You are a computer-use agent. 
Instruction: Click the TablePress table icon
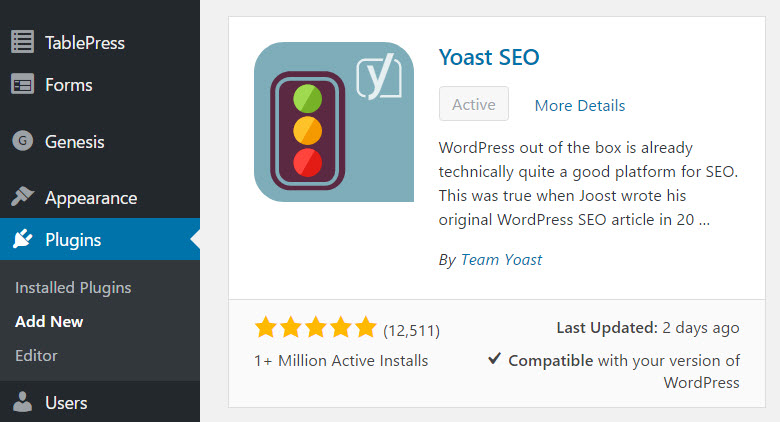(22, 42)
